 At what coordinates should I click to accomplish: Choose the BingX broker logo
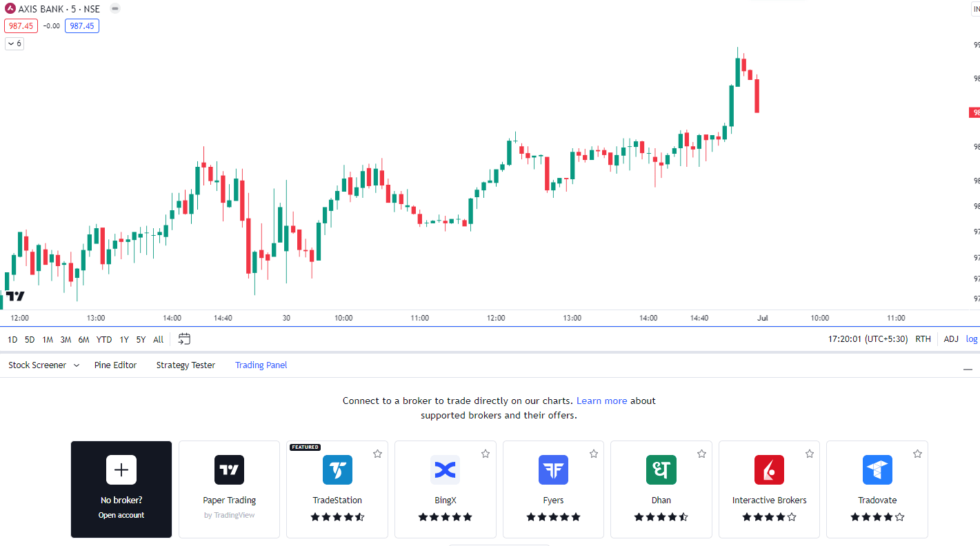(x=446, y=470)
